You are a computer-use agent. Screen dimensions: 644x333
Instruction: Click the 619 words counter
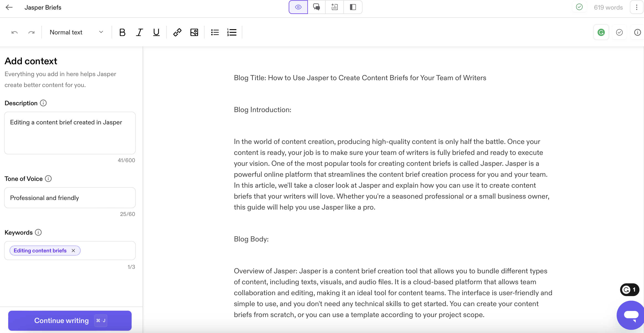click(x=608, y=7)
